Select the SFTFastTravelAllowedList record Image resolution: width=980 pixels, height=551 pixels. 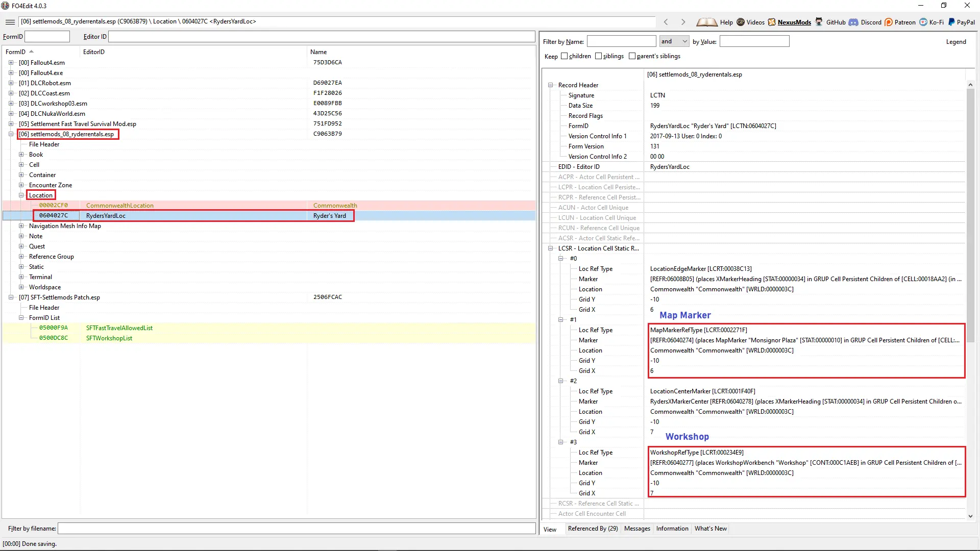[x=269, y=328]
